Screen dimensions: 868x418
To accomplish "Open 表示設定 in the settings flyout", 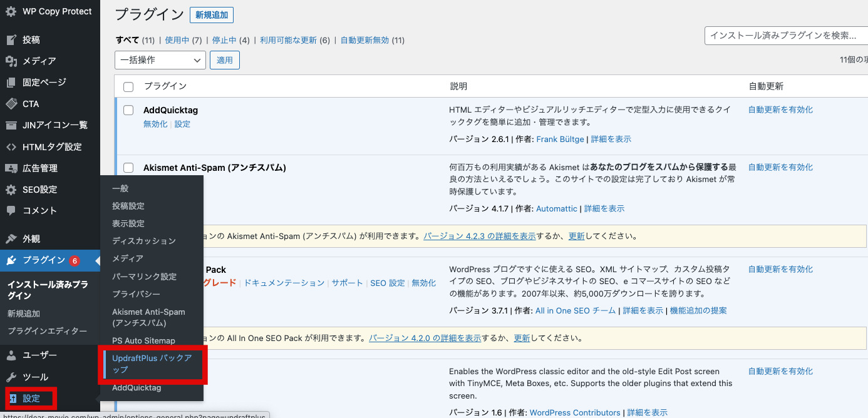I will point(128,223).
